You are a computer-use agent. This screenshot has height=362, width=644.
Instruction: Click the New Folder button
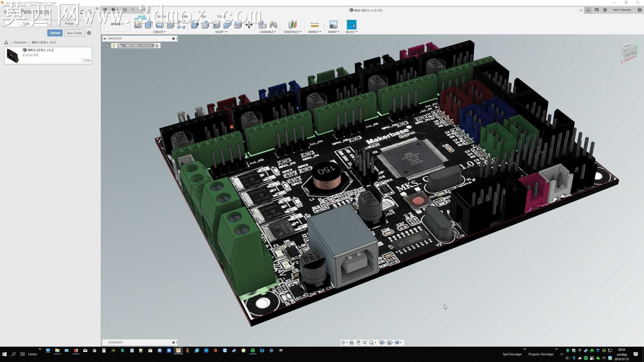coord(74,33)
